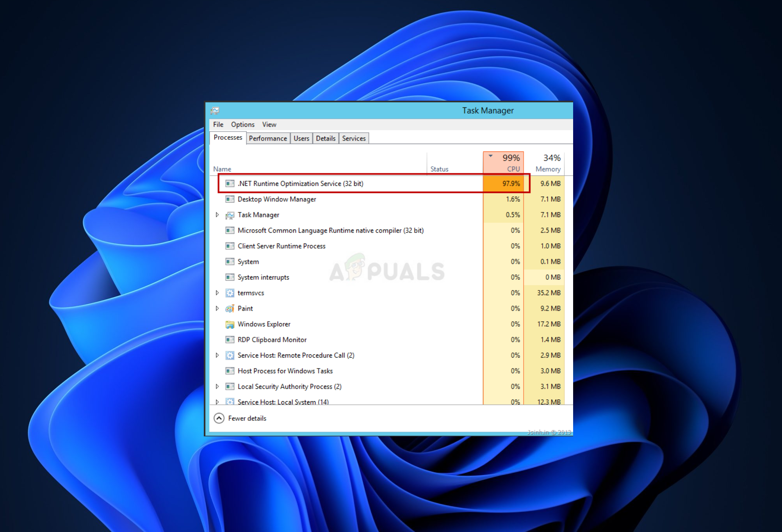Screen dimensions: 782x532
Task: Click the Task Manager title bar icon
Action: click(x=215, y=111)
